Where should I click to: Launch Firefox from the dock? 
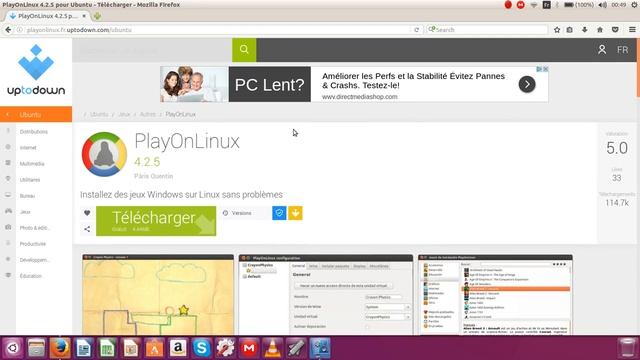pyautogui.click(x=60, y=348)
